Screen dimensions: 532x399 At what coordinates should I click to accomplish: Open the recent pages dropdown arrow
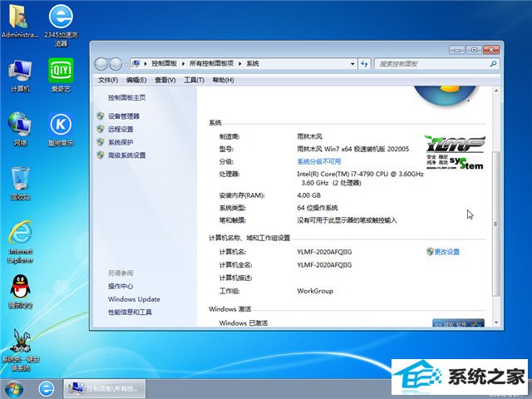coord(126,64)
